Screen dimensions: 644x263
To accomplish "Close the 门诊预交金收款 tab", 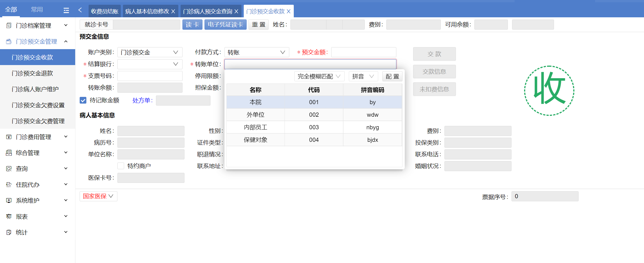I will [x=289, y=11].
